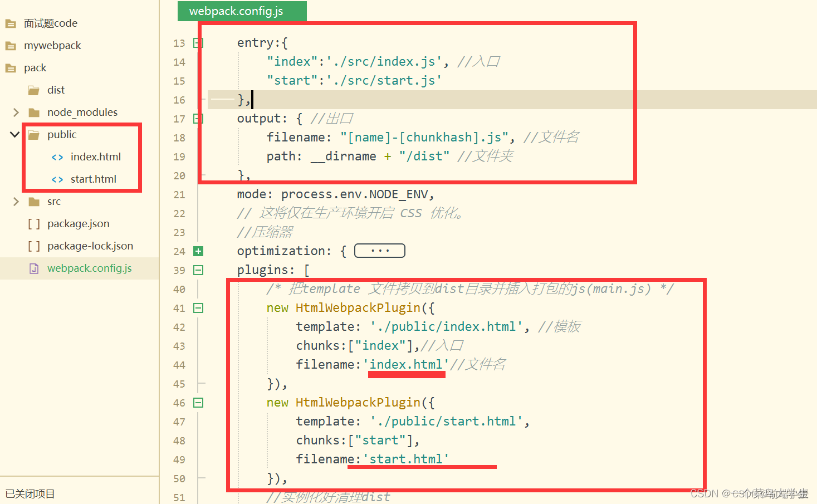Click the "/dist" path string on line 19
817x504 pixels.
(x=424, y=156)
